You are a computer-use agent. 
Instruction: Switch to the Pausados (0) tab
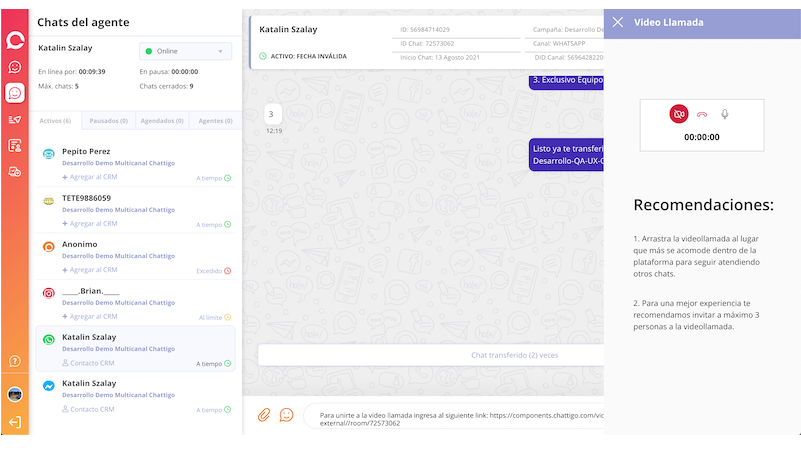tap(108, 121)
